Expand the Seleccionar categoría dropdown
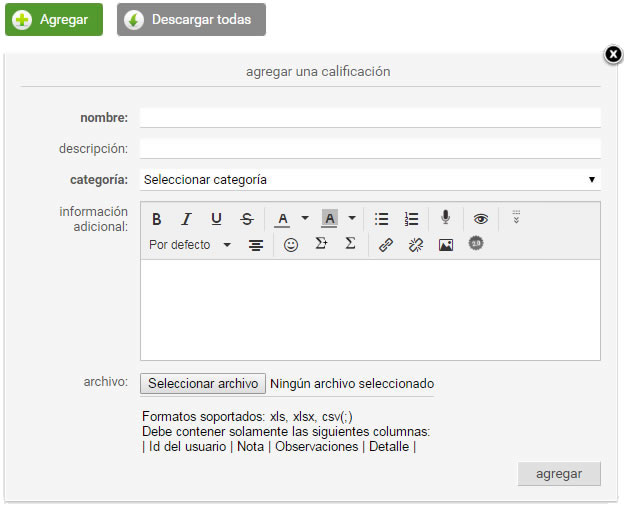The height and width of the screenshot is (505, 625). (370, 180)
